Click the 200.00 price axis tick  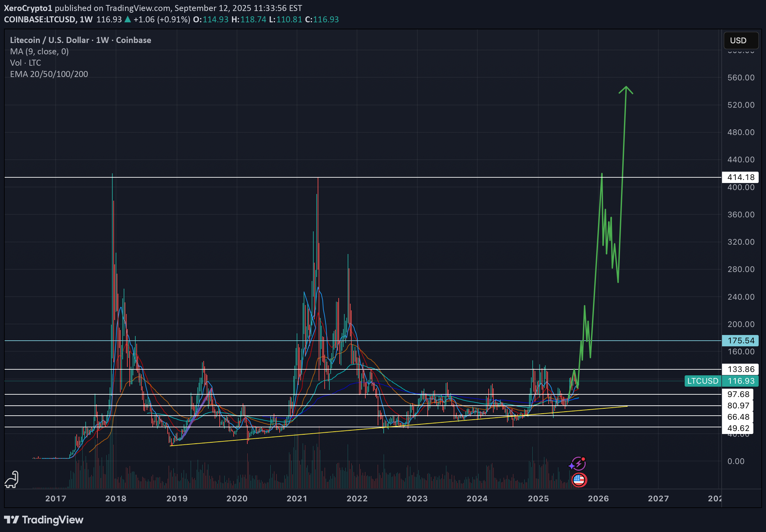point(741,324)
